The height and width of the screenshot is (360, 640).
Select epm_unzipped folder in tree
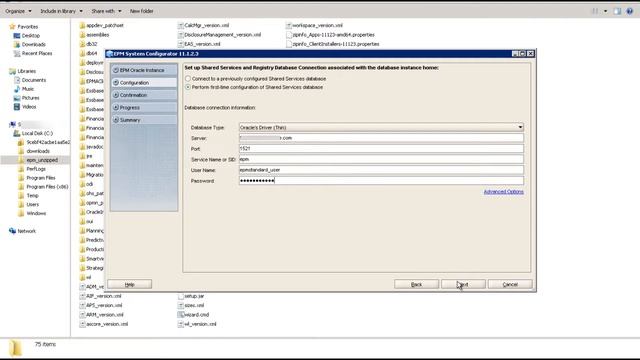(x=38, y=160)
